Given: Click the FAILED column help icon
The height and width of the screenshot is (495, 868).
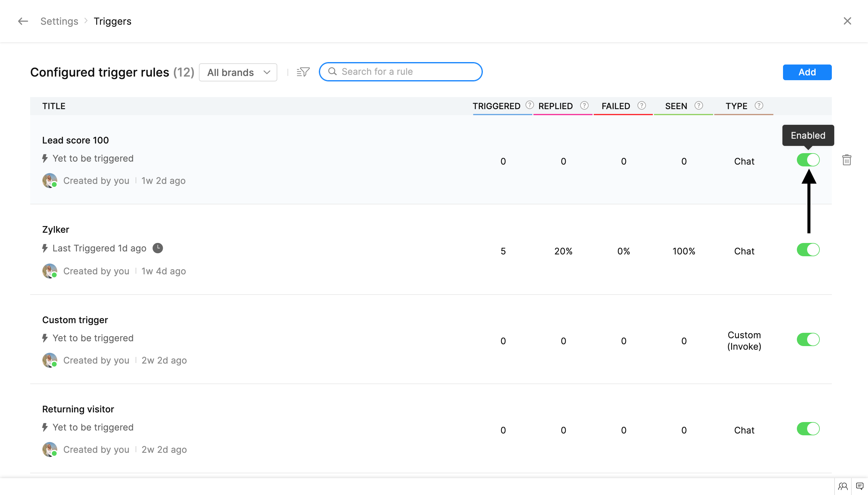Looking at the screenshot, I should 641,106.
